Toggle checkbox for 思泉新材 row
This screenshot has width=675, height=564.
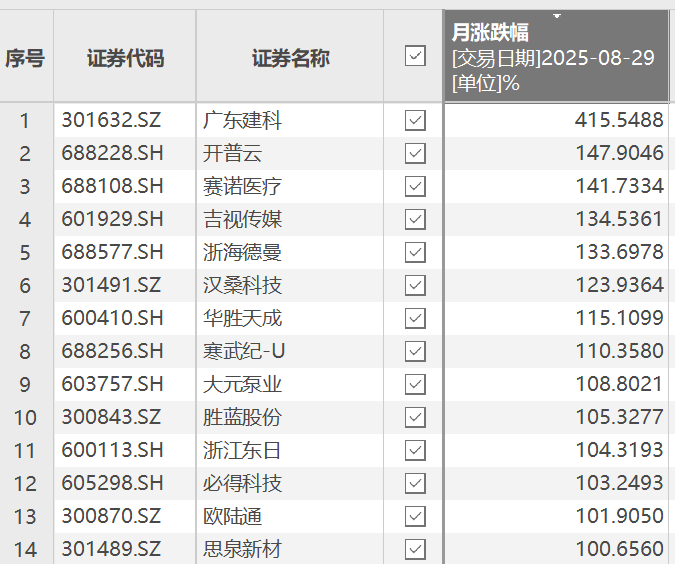coord(415,549)
